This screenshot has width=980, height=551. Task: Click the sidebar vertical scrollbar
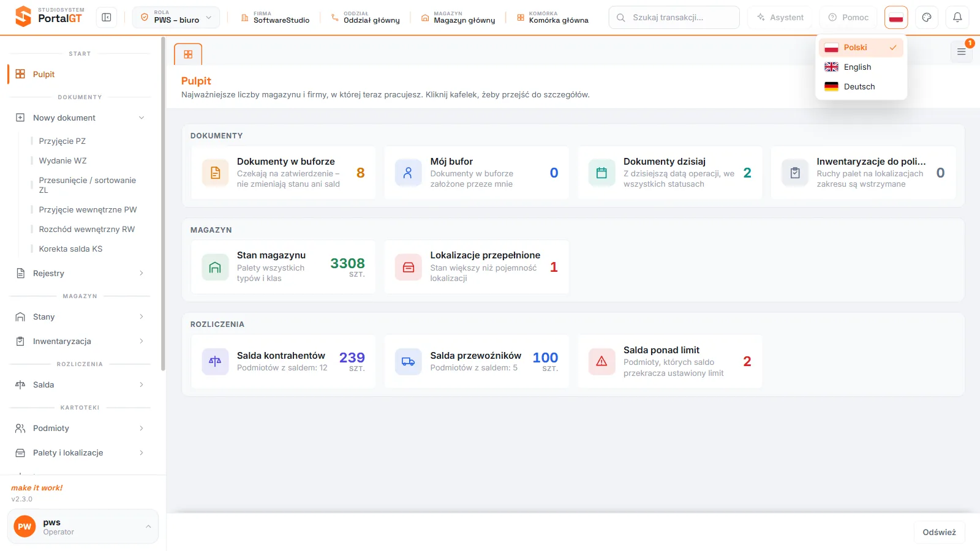click(163, 204)
